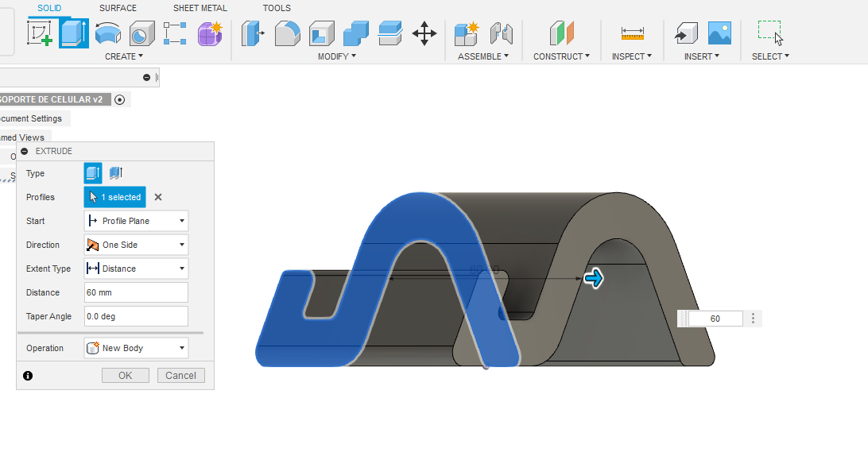This screenshot has height=456, width=868.
Task: Expand the MODIFY menu
Action: [336, 56]
